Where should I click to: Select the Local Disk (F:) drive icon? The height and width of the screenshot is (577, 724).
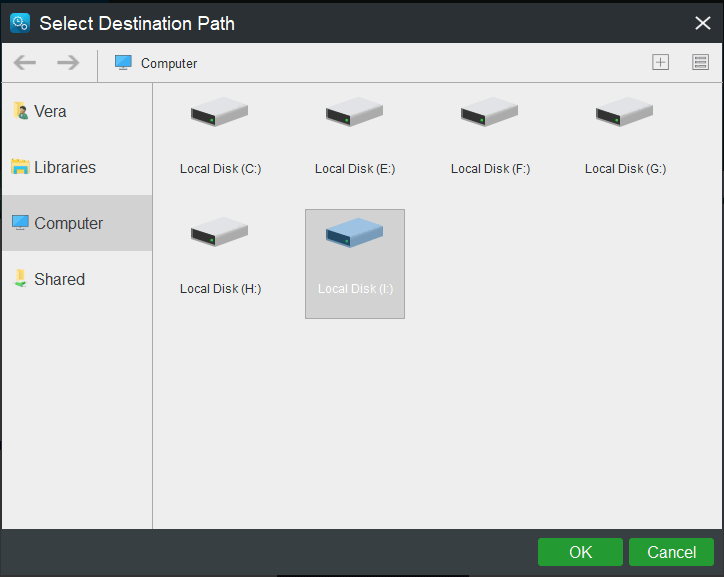point(489,112)
